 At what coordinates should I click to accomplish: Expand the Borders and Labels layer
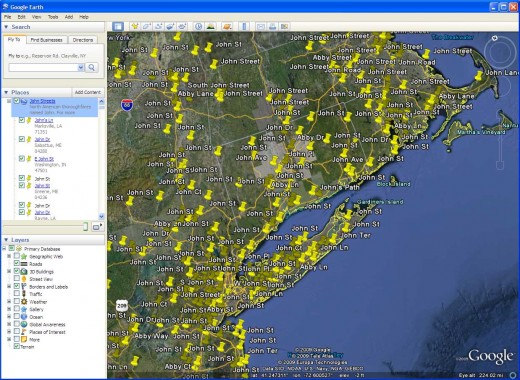pos(9,287)
